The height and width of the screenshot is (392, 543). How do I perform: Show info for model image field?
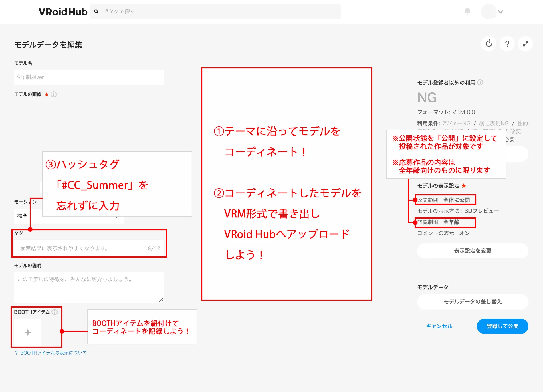(x=54, y=94)
